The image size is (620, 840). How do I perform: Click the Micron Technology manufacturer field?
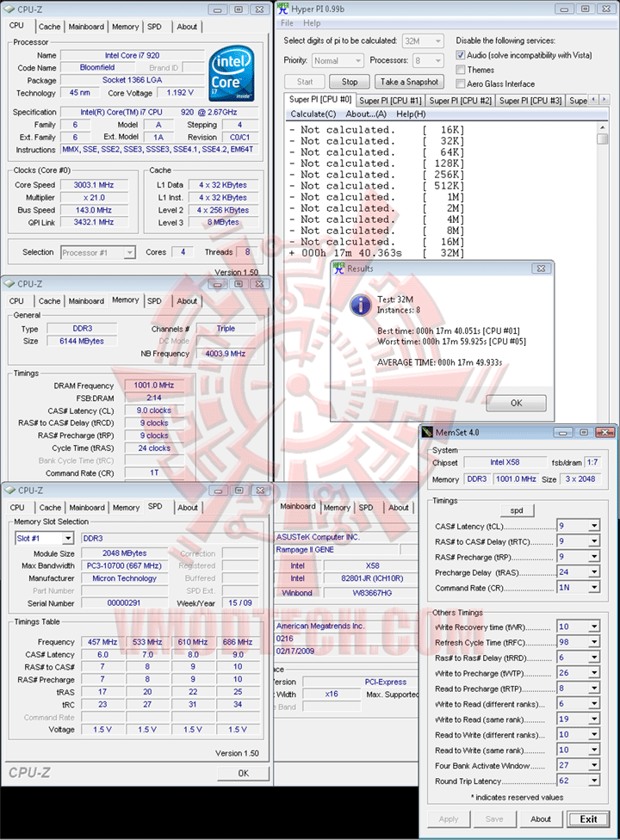[x=124, y=578]
